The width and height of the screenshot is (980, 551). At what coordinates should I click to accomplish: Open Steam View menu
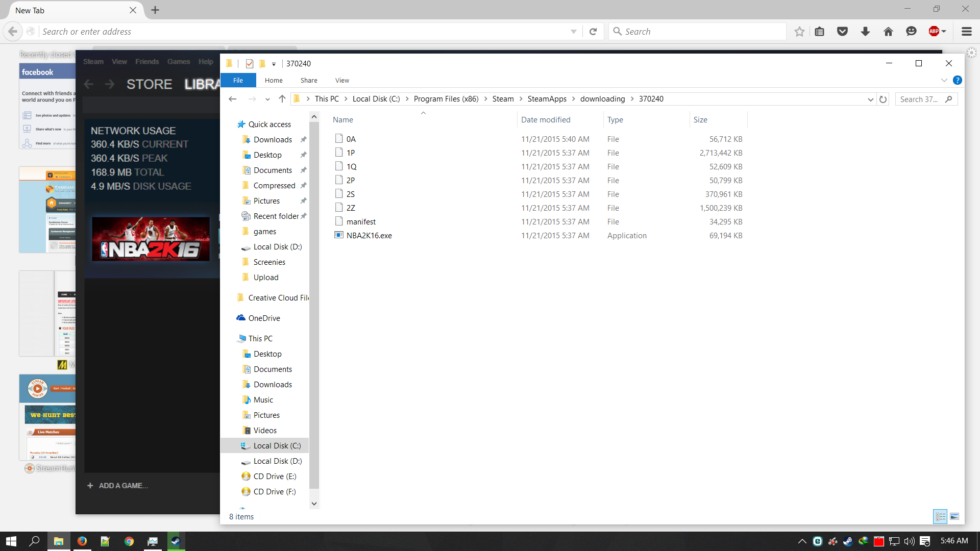coord(119,62)
